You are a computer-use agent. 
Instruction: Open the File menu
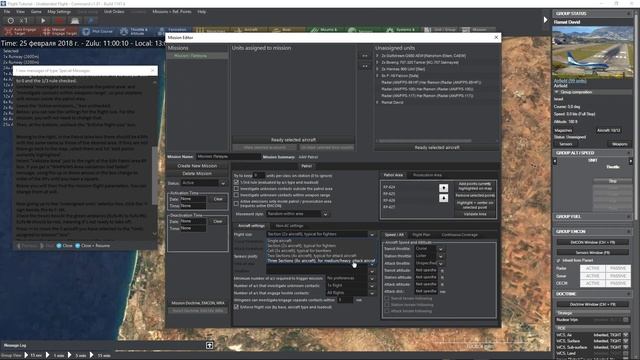pyautogui.click(x=7, y=11)
